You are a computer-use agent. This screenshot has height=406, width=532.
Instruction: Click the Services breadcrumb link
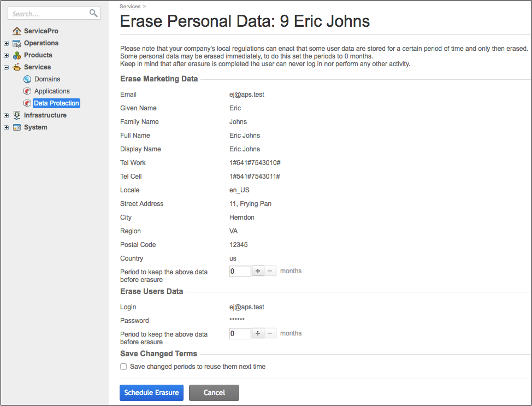129,7
